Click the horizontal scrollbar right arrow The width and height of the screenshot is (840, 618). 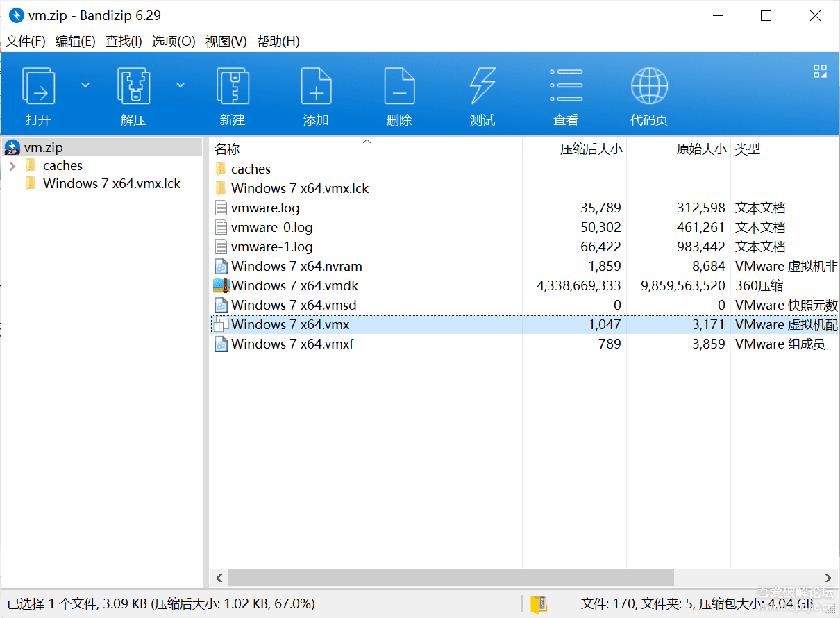point(829,578)
